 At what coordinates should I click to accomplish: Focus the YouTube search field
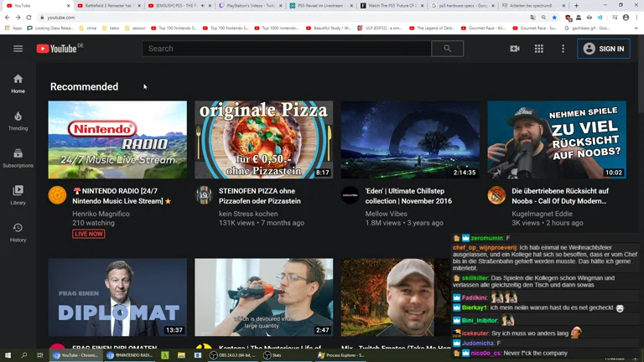(x=287, y=49)
